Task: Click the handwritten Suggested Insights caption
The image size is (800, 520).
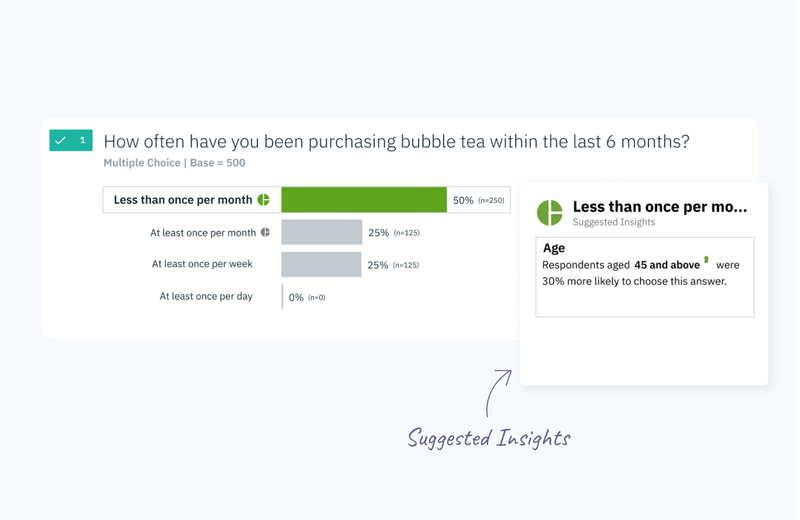Action: click(x=489, y=438)
